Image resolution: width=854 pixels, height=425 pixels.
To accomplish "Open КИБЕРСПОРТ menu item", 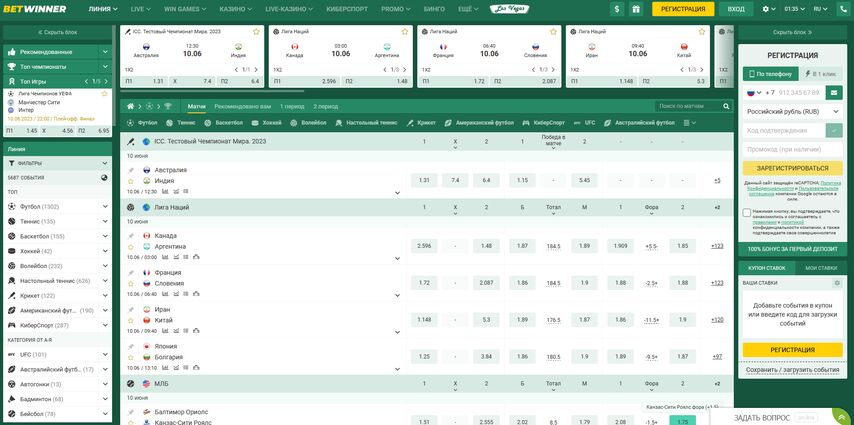I will point(347,9).
